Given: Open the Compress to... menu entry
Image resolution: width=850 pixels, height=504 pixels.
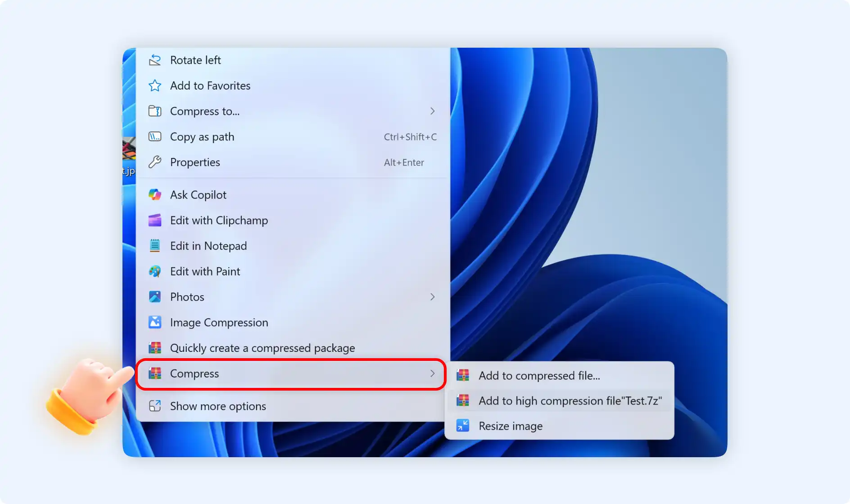Looking at the screenshot, I should pos(293,111).
